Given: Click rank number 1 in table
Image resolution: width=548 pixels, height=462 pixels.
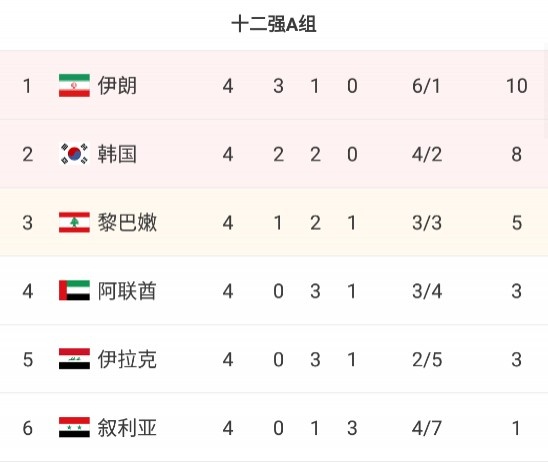Looking at the screenshot, I should coord(27,86).
